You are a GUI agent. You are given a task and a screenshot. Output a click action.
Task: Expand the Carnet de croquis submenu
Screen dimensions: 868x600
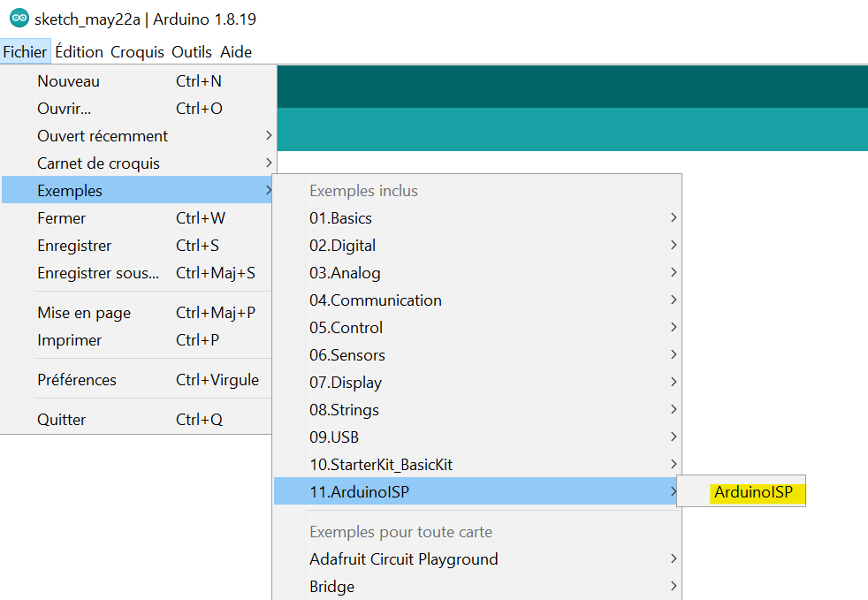pos(137,163)
